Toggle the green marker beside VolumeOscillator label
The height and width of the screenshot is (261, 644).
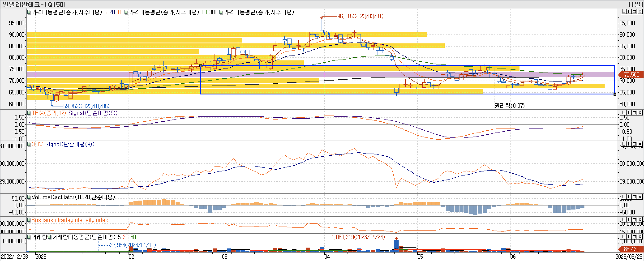click(29, 197)
